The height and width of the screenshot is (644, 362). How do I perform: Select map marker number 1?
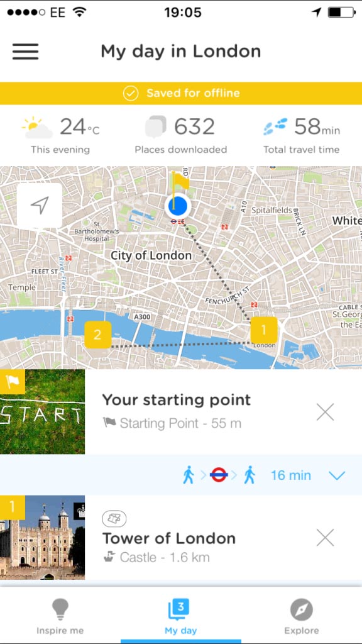(264, 330)
